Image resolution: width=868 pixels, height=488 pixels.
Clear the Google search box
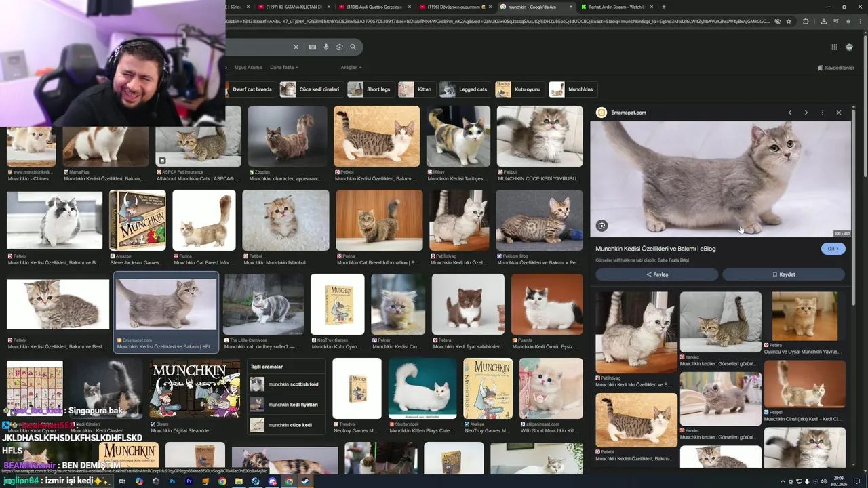pyautogui.click(x=296, y=47)
